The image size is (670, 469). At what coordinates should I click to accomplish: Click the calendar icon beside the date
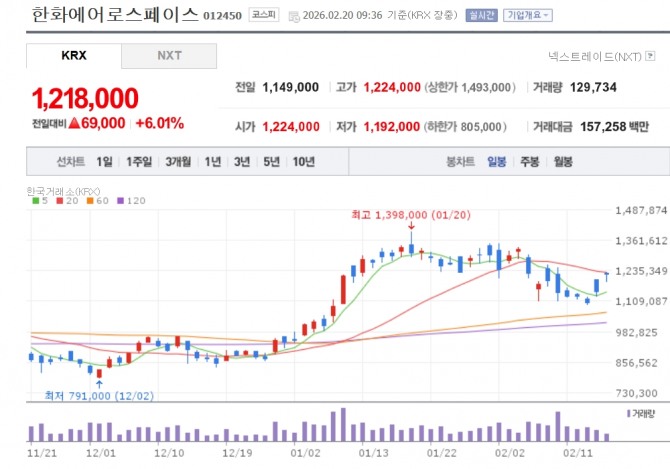point(294,16)
